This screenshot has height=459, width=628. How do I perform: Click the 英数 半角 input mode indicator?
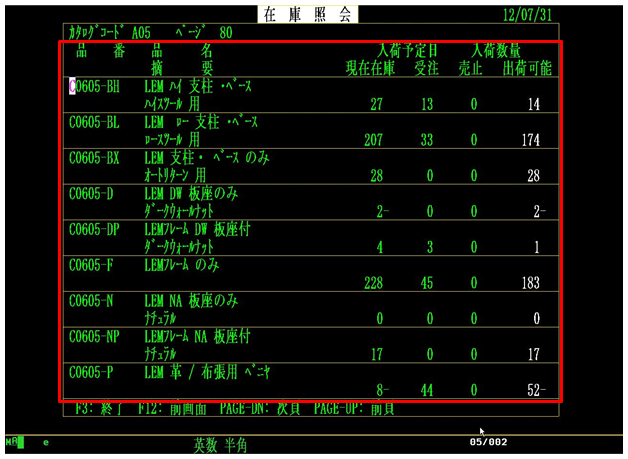pos(220,445)
